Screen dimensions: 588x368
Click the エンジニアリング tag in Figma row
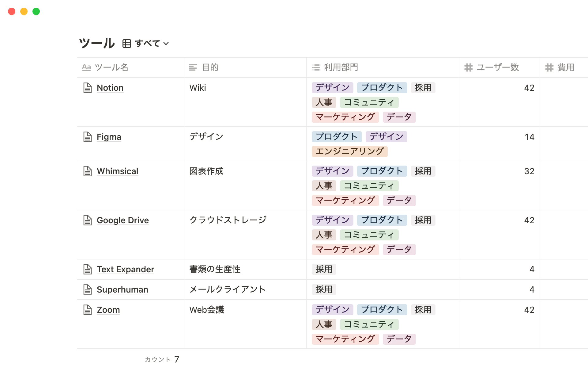(x=349, y=151)
